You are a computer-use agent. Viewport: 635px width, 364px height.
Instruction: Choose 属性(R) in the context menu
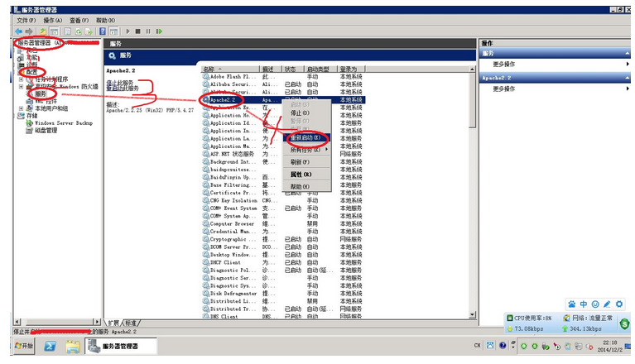coord(306,175)
